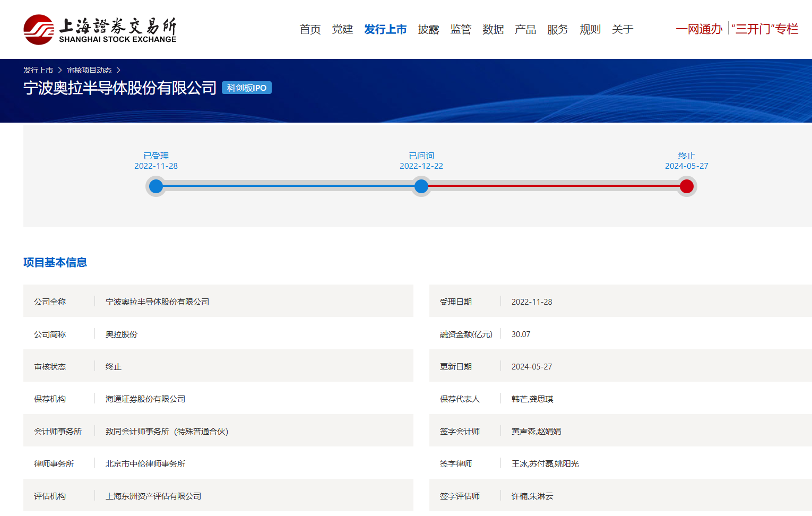Screen dimensions: 812x516
Task: Click the 已问询 timeline marker
Action: (421, 186)
